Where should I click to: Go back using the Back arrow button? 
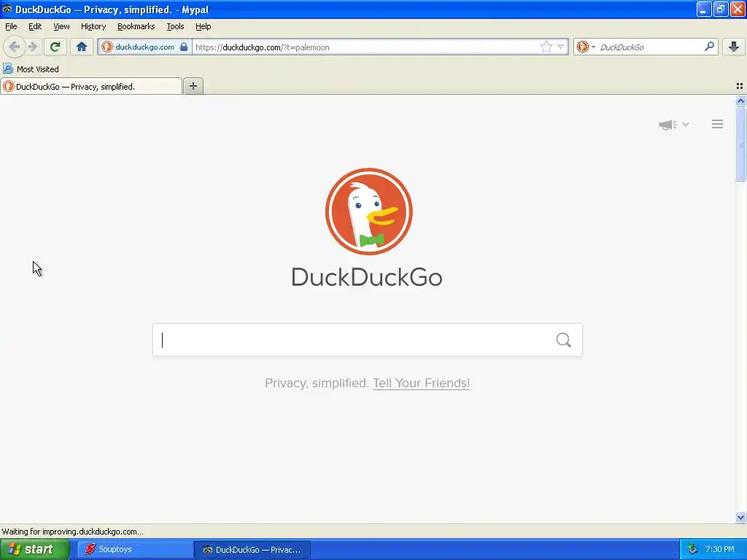[15, 47]
